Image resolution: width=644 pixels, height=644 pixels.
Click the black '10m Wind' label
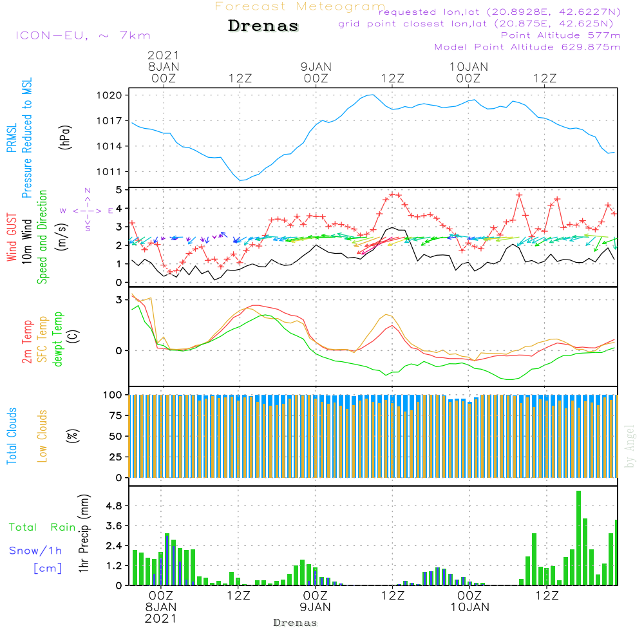[26, 241]
